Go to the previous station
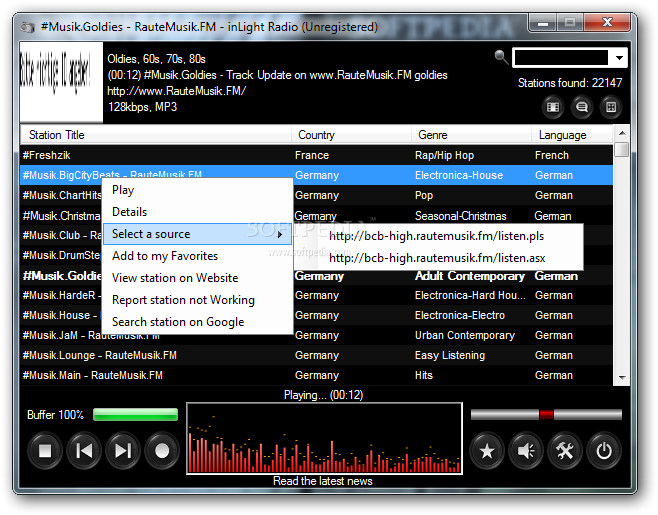Viewport: 658px width, 515px height. pos(84,451)
